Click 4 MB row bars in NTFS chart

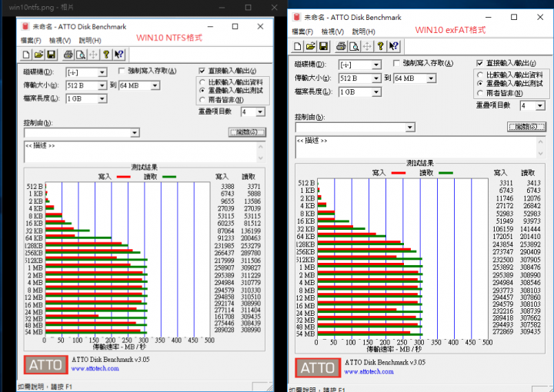click(x=96, y=281)
